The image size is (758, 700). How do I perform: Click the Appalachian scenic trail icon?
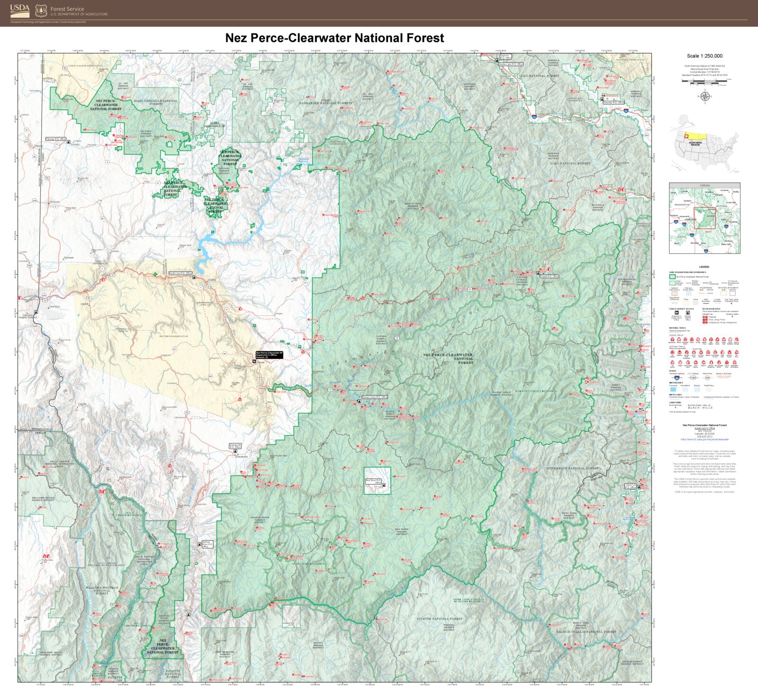point(672,339)
